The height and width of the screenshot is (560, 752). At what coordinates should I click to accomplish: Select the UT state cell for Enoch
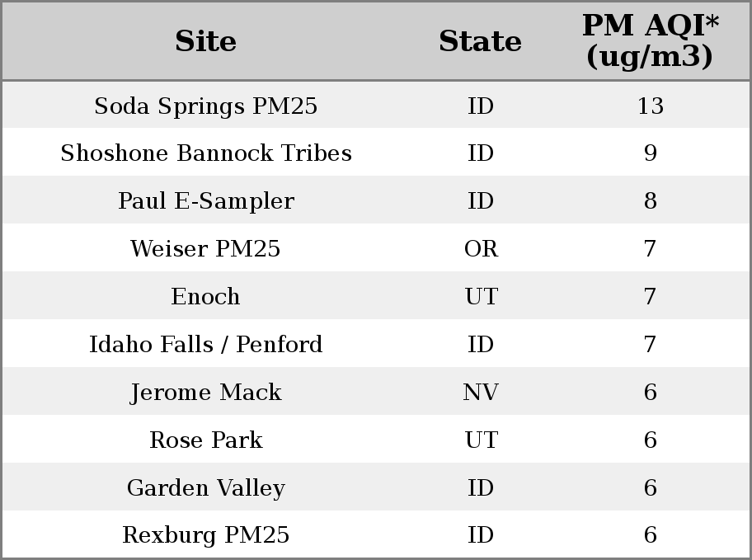pyautogui.click(x=481, y=296)
